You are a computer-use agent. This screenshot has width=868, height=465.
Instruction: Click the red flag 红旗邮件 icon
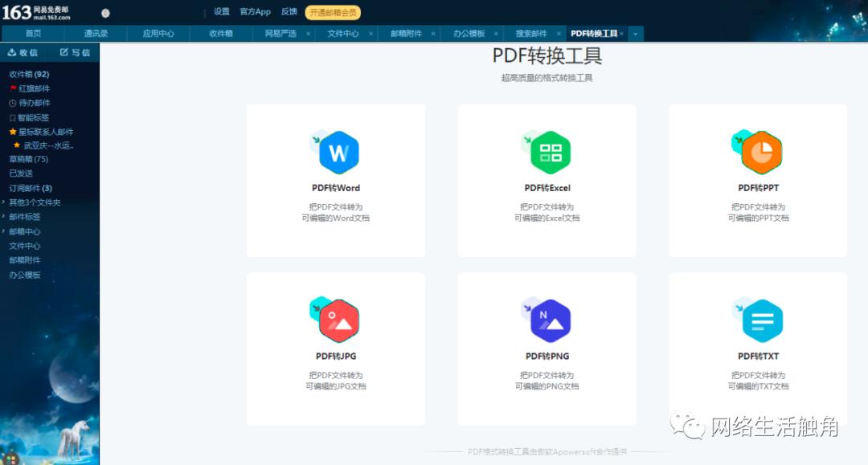click(x=13, y=88)
